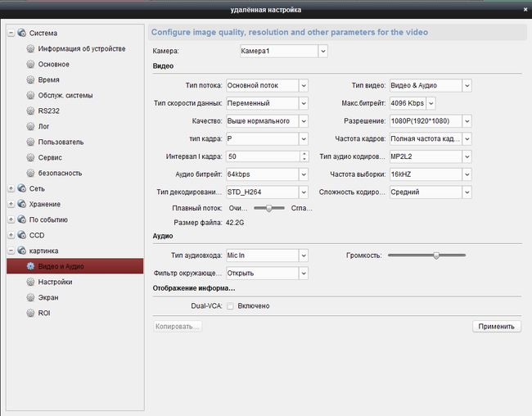Click the gear icon beside Настройки
Image resolution: width=532 pixels, height=416 pixels.
(30, 282)
